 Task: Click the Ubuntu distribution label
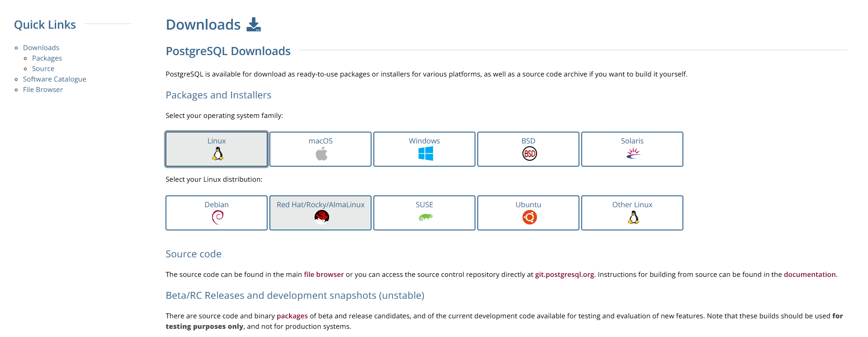(528, 204)
